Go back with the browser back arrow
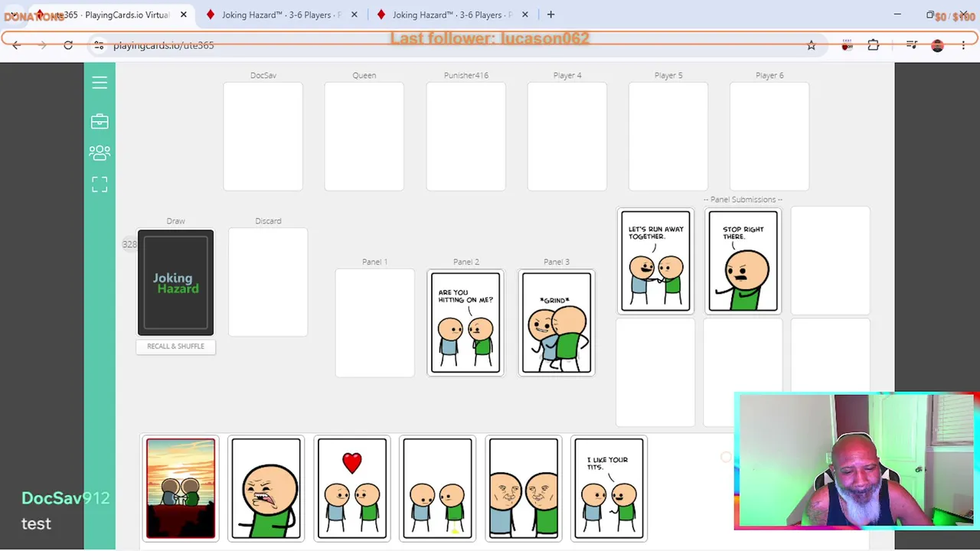Viewport: 980px width, 551px height. tap(17, 45)
